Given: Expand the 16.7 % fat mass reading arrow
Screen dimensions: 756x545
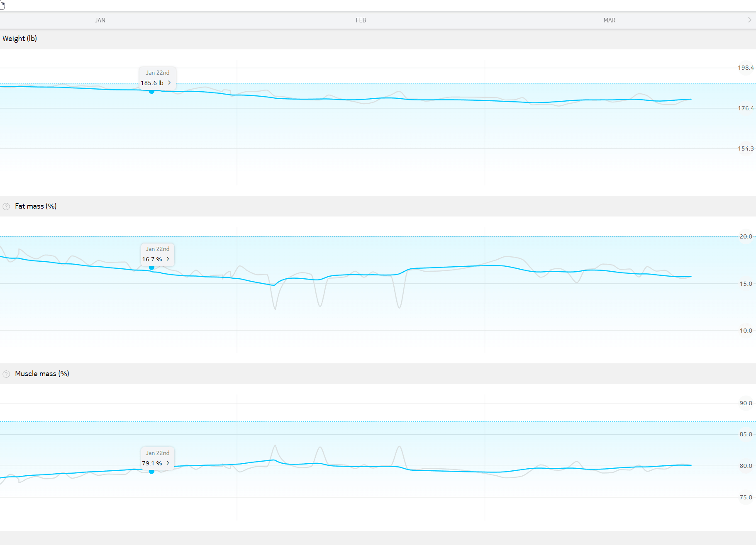Looking at the screenshot, I should 168,259.
